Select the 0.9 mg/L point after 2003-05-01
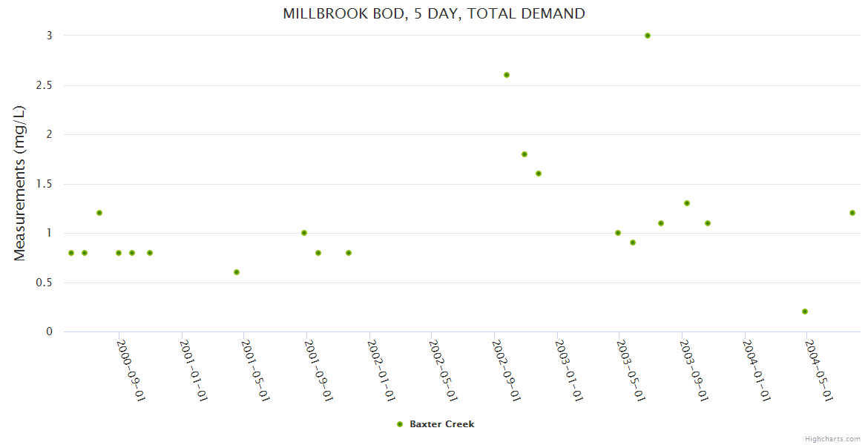 [633, 243]
